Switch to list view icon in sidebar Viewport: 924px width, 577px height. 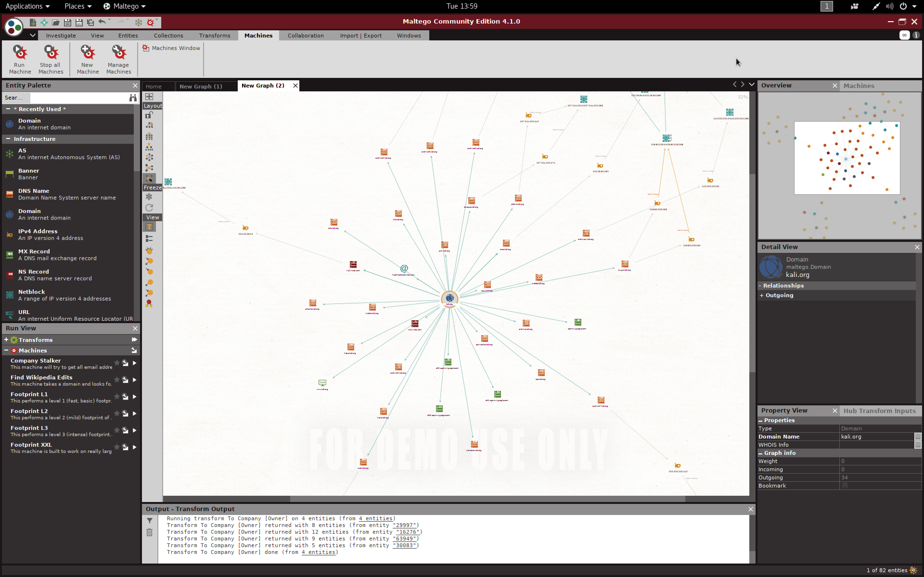coord(149,238)
